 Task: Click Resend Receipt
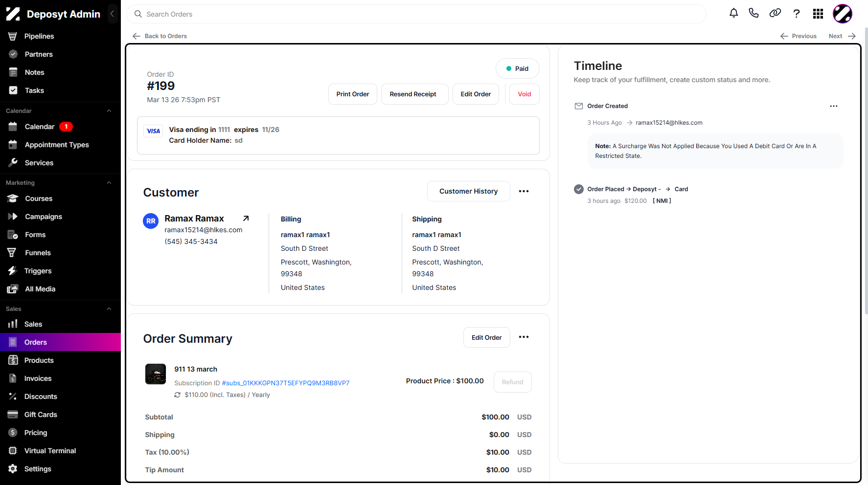pyautogui.click(x=414, y=94)
